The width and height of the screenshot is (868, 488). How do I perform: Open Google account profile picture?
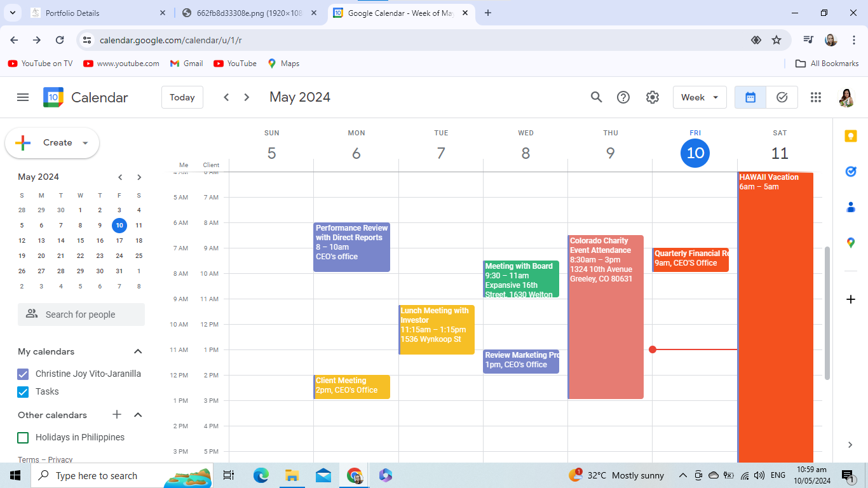point(846,97)
